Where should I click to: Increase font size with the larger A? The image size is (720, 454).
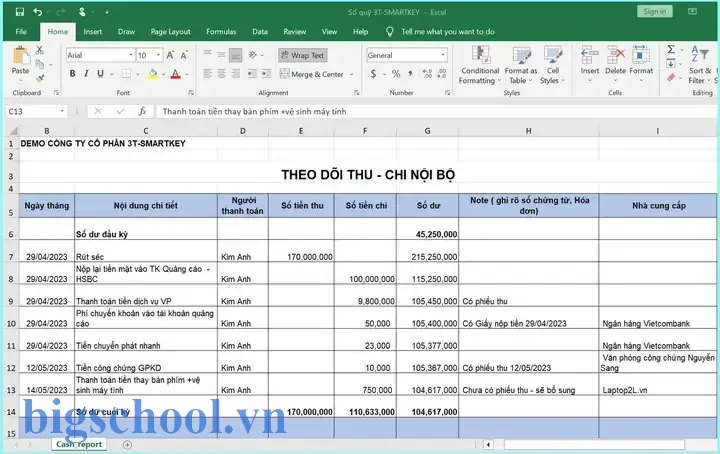[x=170, y=55]
